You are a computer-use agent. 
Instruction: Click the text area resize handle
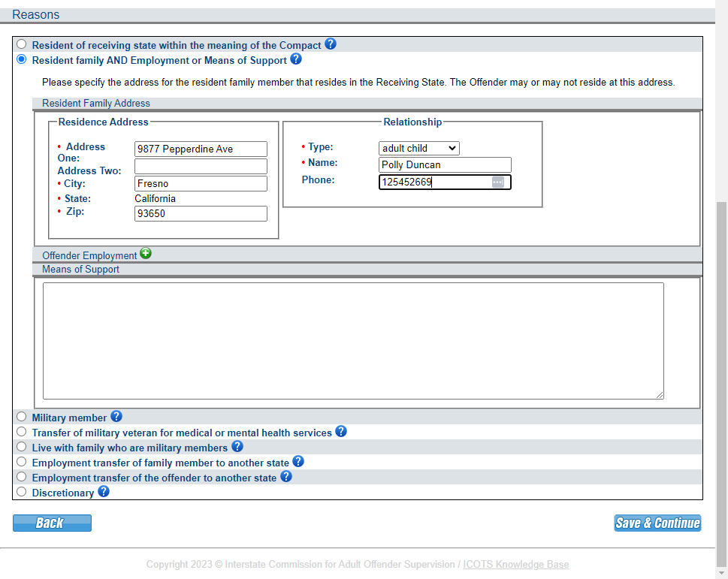pos(660,395)
